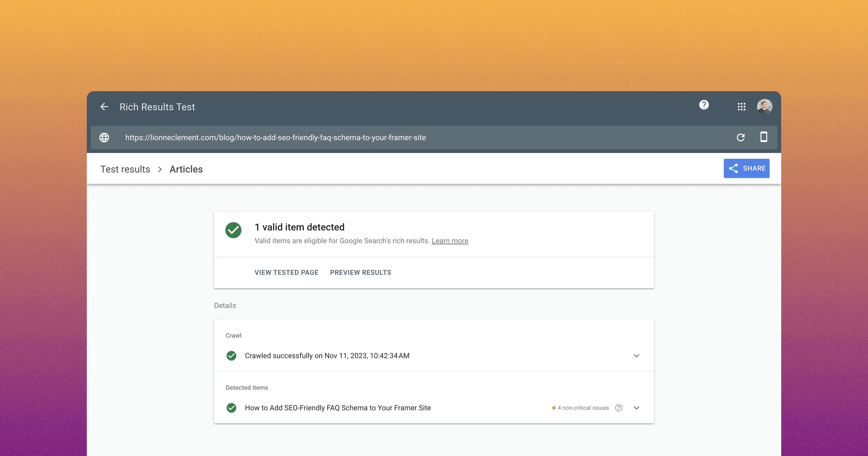This screenshot has height=456, width=868.
Task: Click the Articles breadcrumb
Action: [x=186, y=169]
